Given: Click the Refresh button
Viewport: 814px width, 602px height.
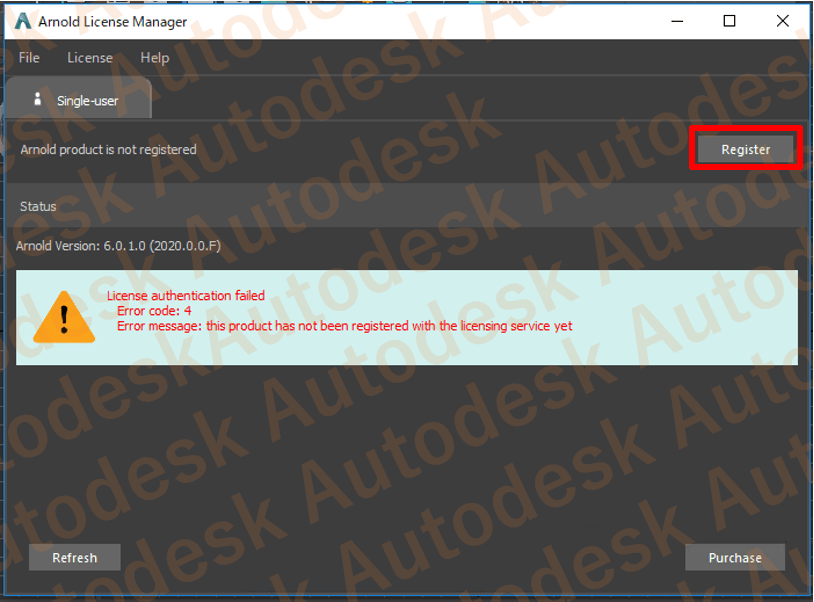Looking at the screenshot, I should [75, 557].
